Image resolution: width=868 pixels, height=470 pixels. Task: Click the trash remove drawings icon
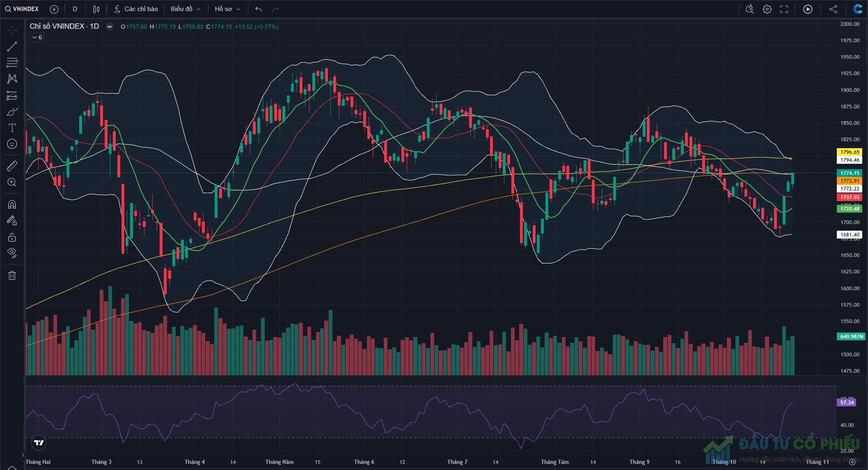[x=12, y=275]
